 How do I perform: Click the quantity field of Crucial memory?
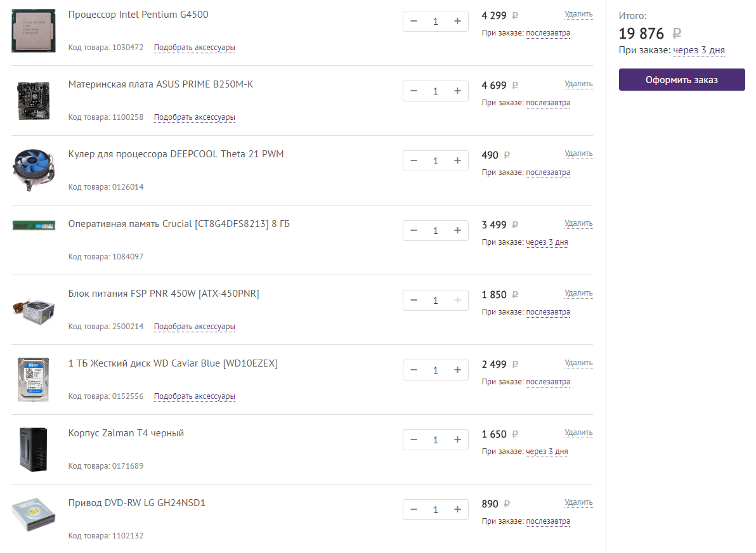pos(435,231)
